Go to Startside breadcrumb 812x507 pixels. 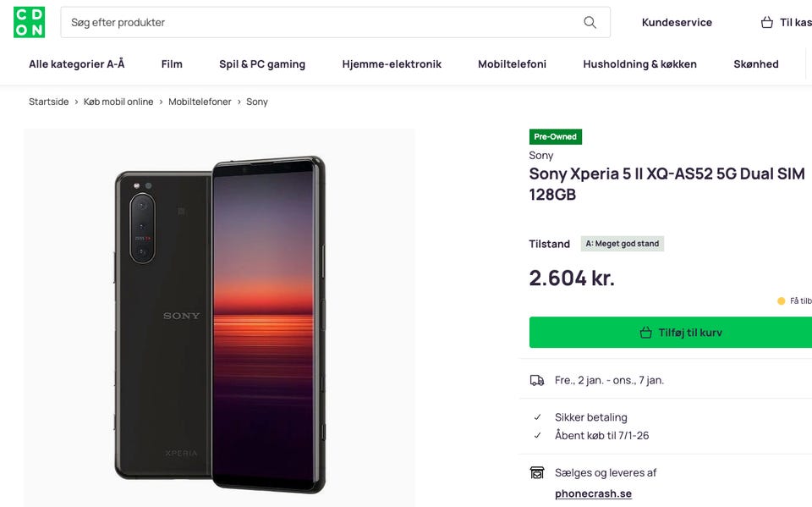click(49, 102)
